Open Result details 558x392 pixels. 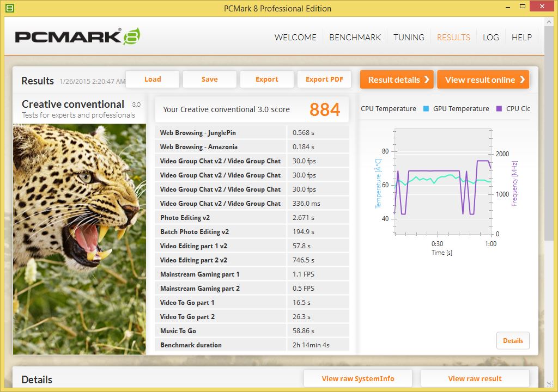pos(397,79)
